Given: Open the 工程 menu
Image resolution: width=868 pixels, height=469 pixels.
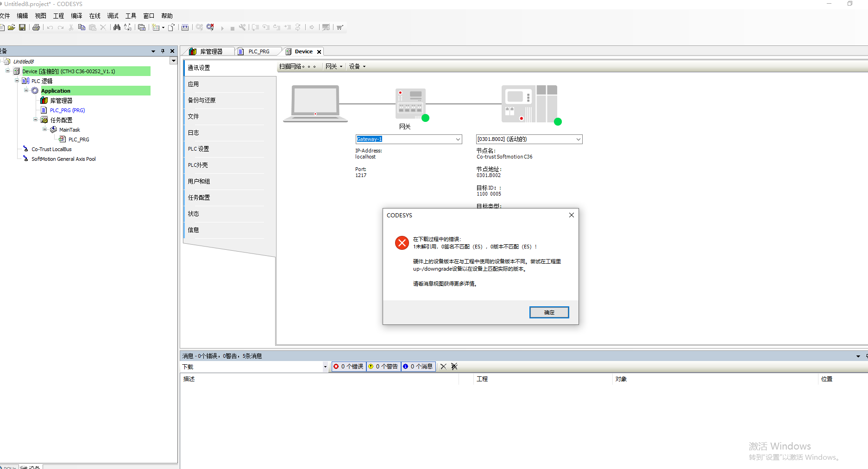Looking at the screenshot, I should click(x=59, y=16).
